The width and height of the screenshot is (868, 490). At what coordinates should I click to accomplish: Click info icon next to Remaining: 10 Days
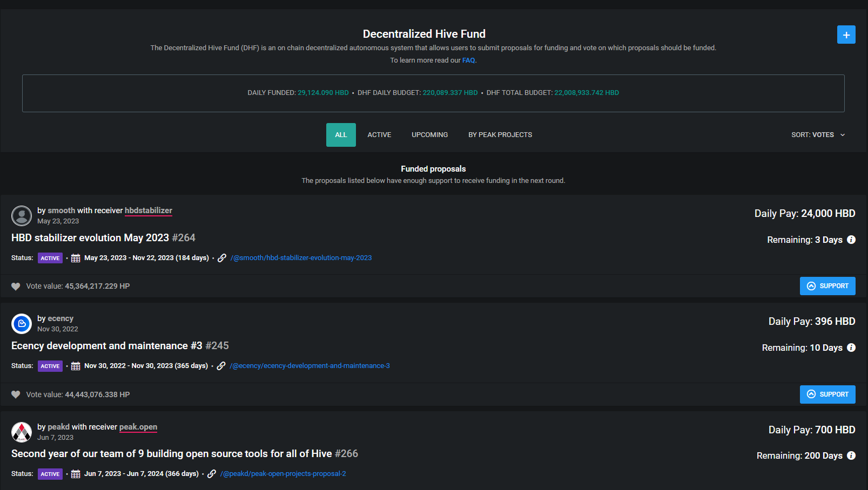tap(851, 348)
